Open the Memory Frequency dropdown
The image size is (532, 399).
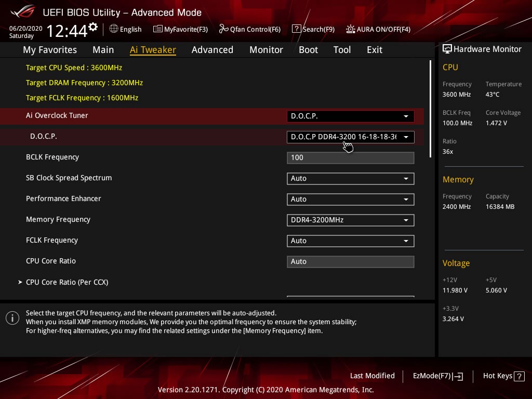(350, 220)
